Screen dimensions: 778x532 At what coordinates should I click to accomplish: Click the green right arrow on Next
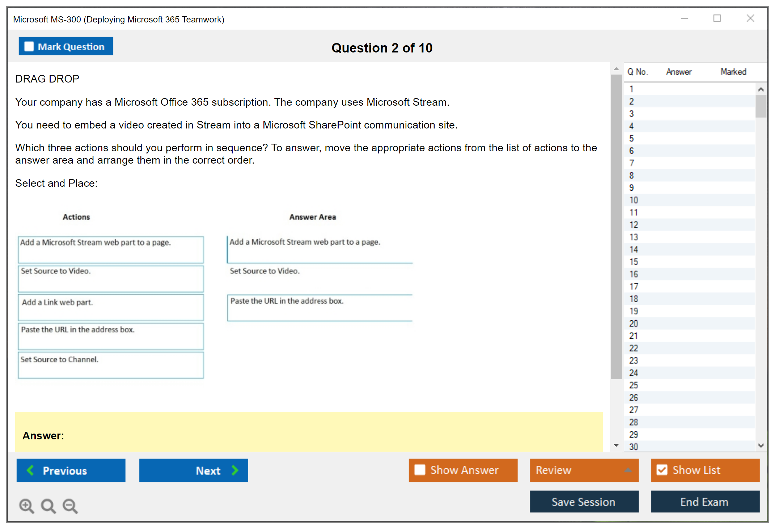[x=235, y=470]
